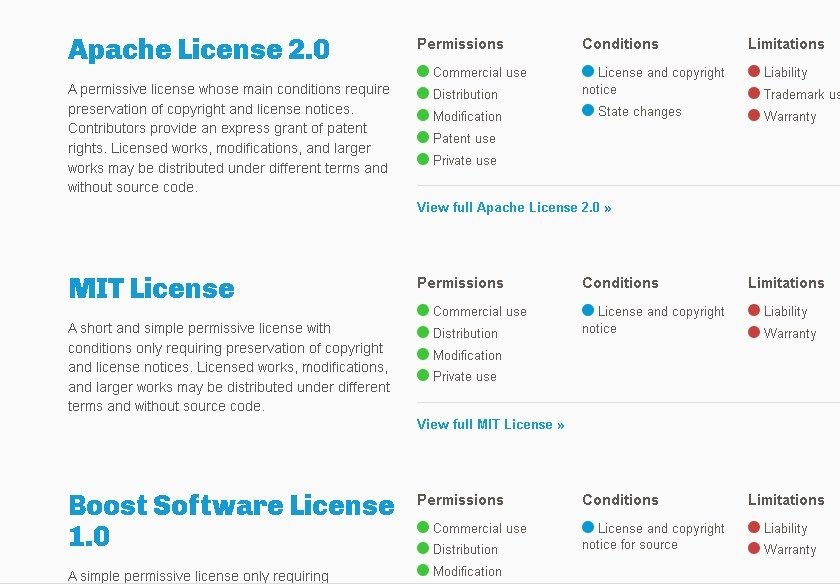Click the MIT 'Permissions' column heading

(460, 283)
